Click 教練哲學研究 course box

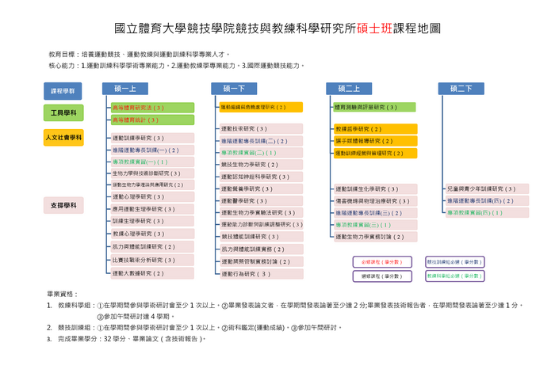[x=374, y=128]
